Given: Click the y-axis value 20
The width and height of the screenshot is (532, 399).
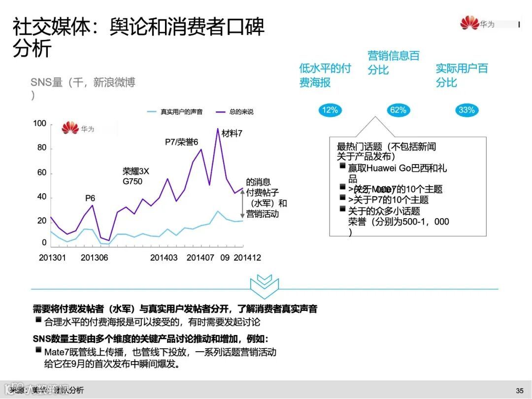Looking at the screenshot, I should tap(42, 221).
